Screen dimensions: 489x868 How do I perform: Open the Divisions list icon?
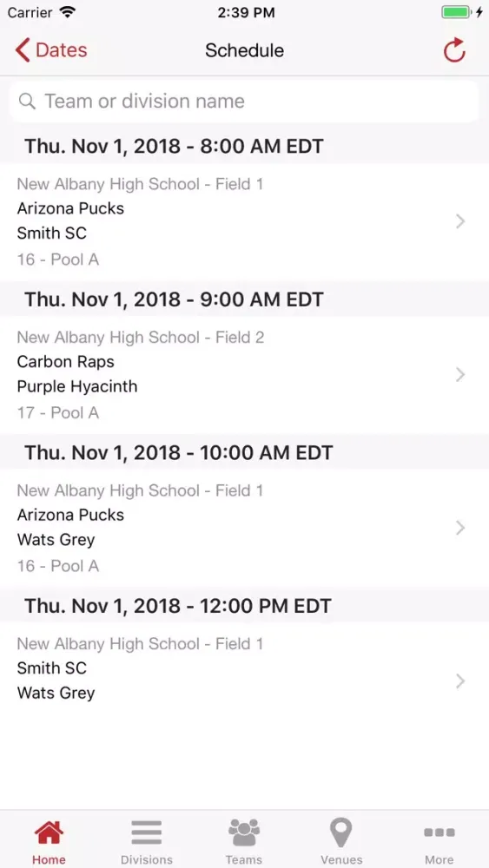point(146,832)
